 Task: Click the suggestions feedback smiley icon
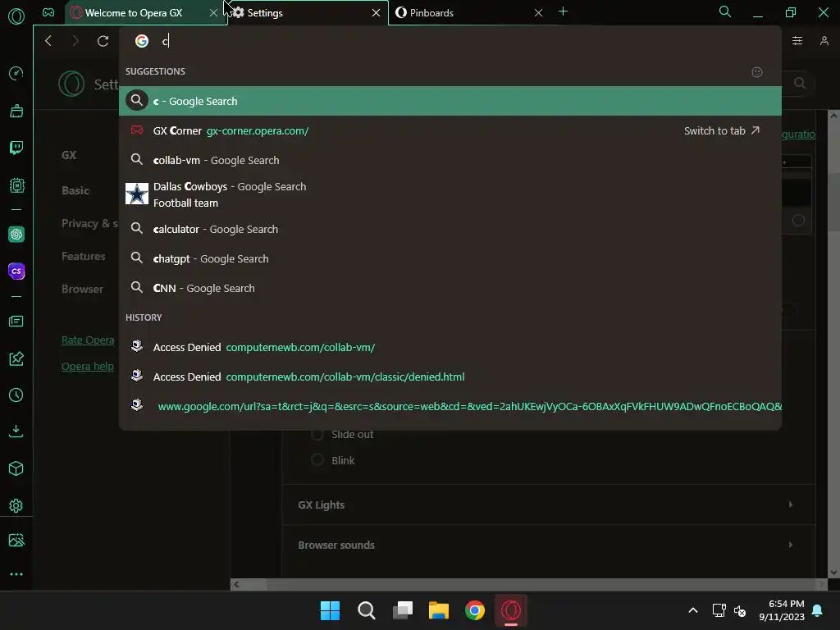click(x=757, y=72)
